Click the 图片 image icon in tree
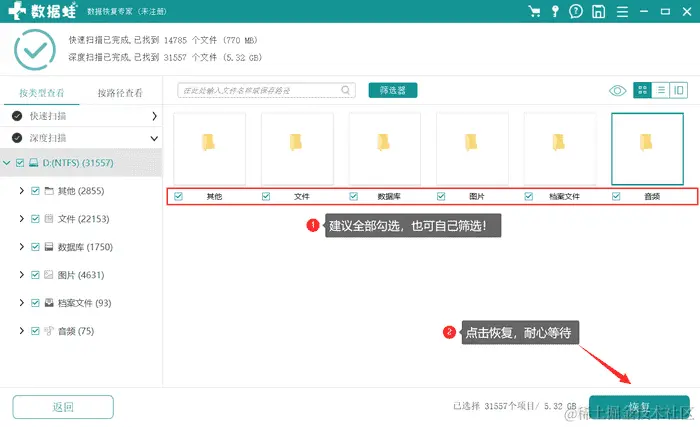 (49, 275)
